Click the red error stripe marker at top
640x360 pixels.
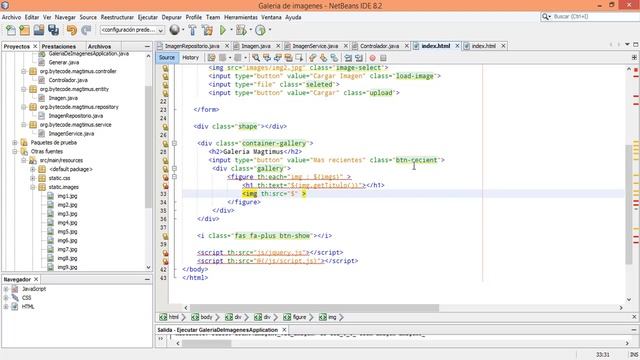pos(636,69)
